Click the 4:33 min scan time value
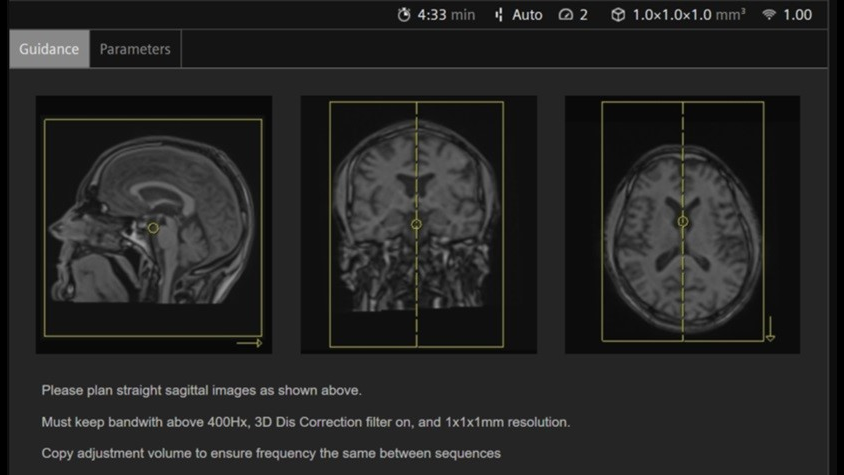844x475 pixels. [x=445, y=15]
